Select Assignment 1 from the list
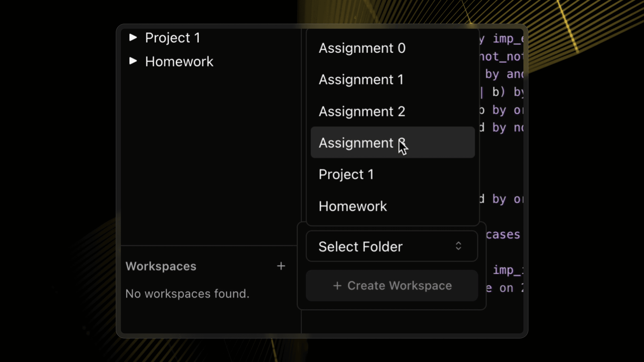644x362 pixels. [361, 79]
